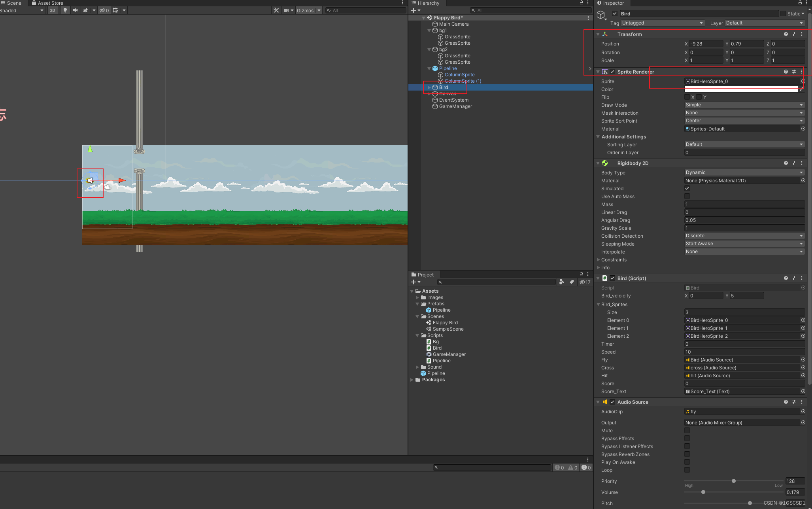
Task: Enable Loop on the Audio Source
Action: click(x=687, y=470)
